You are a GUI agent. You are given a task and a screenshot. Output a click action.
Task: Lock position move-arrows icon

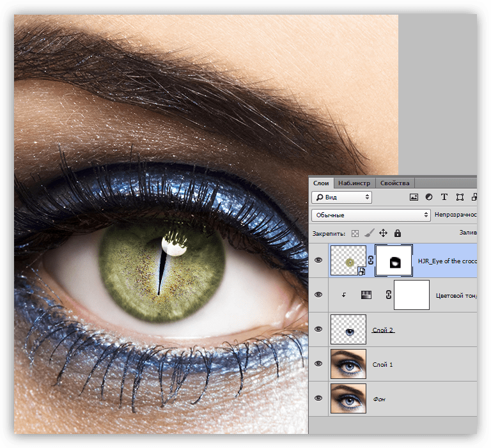click(x=384, y=233)
